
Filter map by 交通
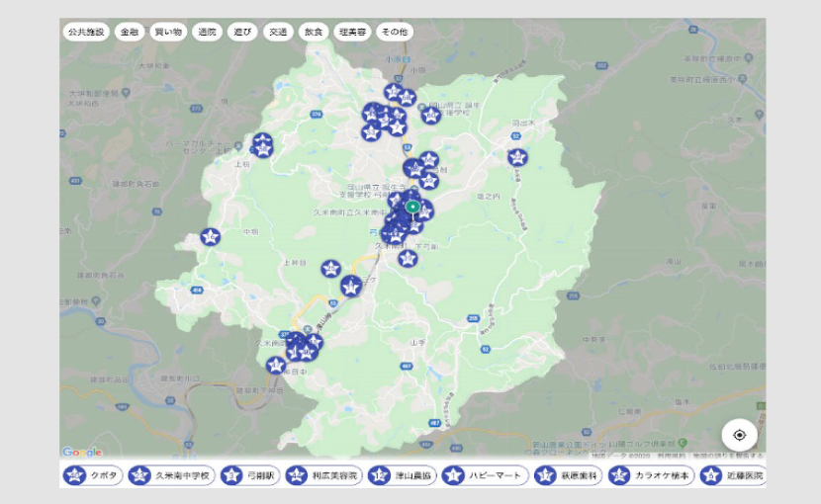click(278, 32)
